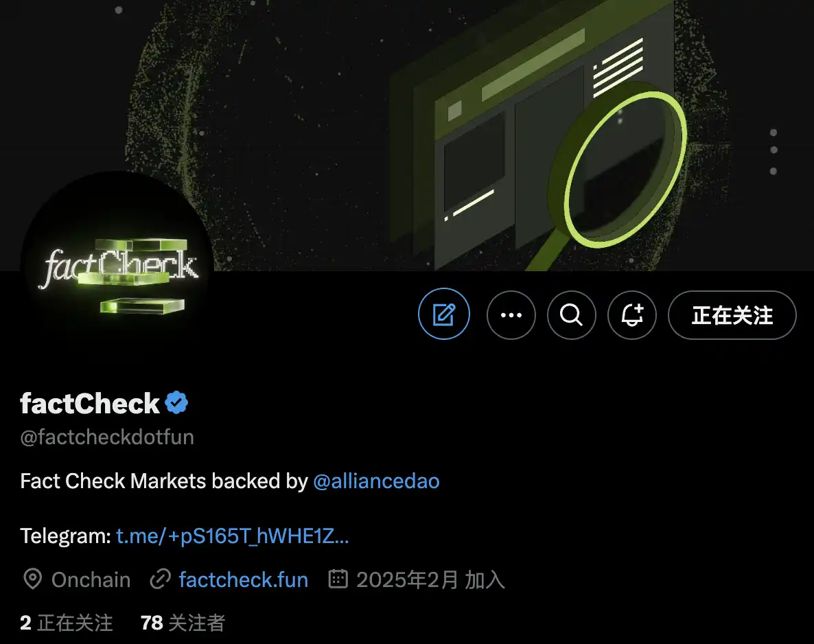Click the search magnifier icon button
Viewport: 814px width, 644px height.
pos(571,314)
